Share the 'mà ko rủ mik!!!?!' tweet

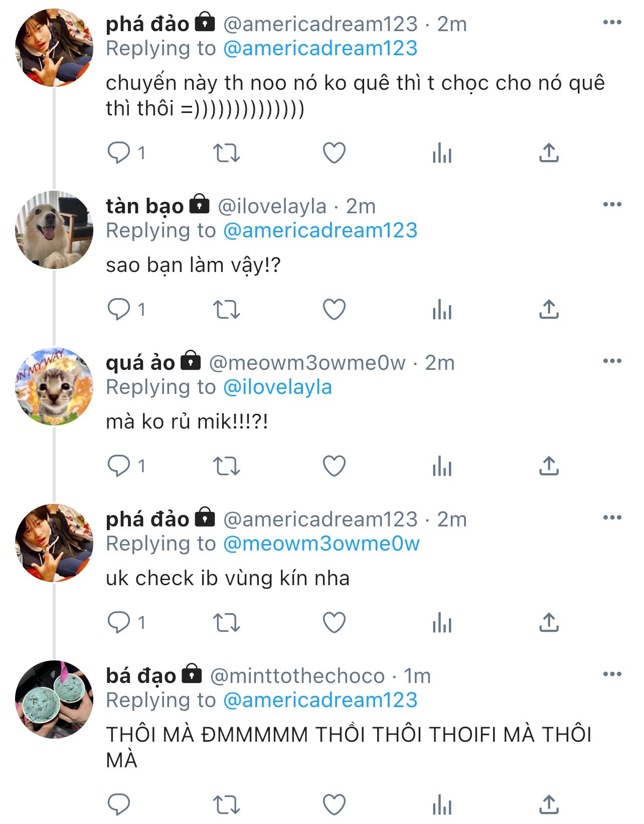tap(549, 466)
